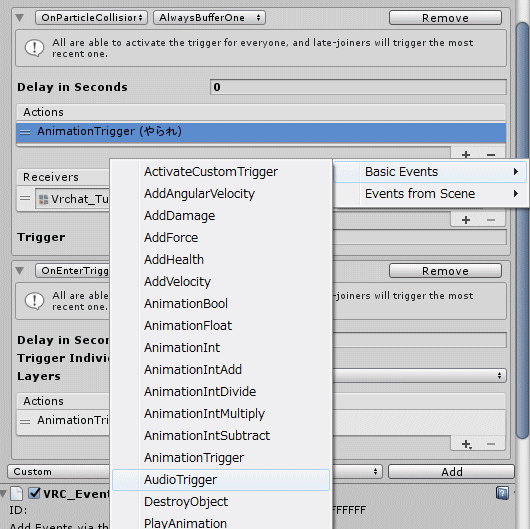530x529 pixels.
Task: Click the info icon in OnEnterTrigger help box
Action: point(34,300)
